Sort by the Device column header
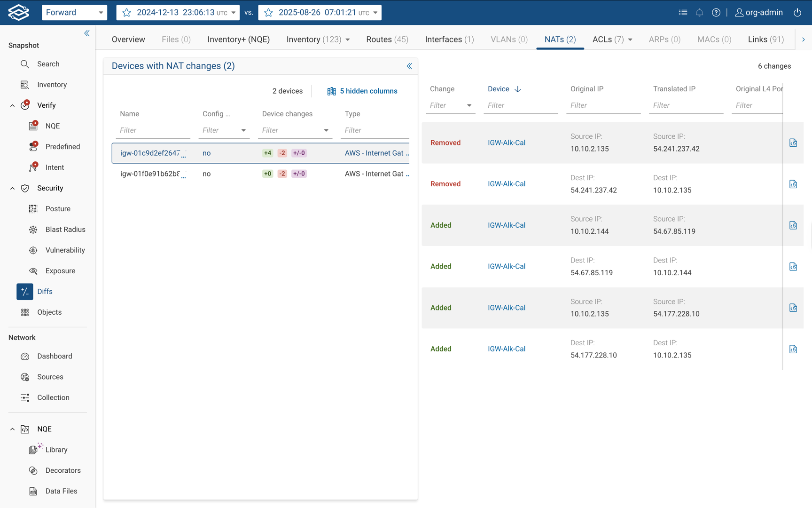 pos(499,89)
